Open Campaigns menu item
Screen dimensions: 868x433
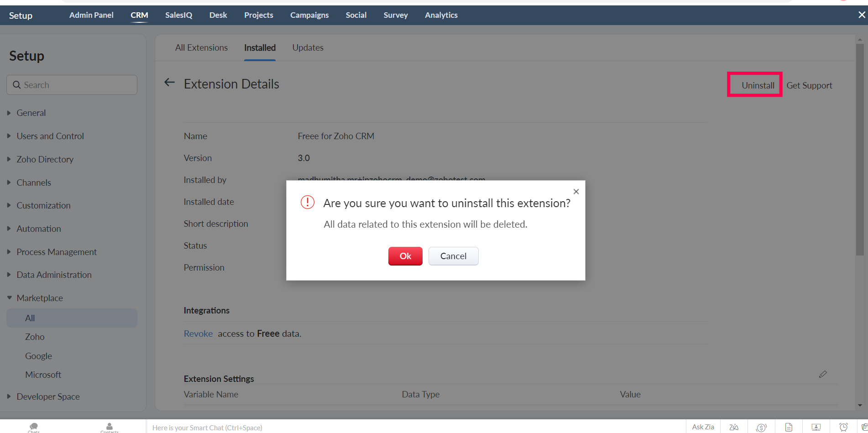[309, 15]
